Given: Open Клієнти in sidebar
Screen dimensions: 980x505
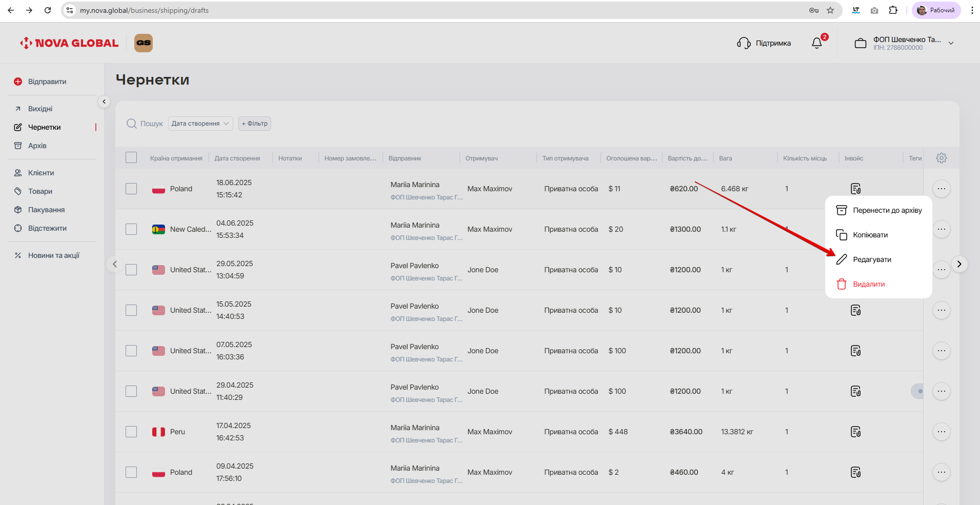Looking at the screenshot, I should click(x=41, y=173).
